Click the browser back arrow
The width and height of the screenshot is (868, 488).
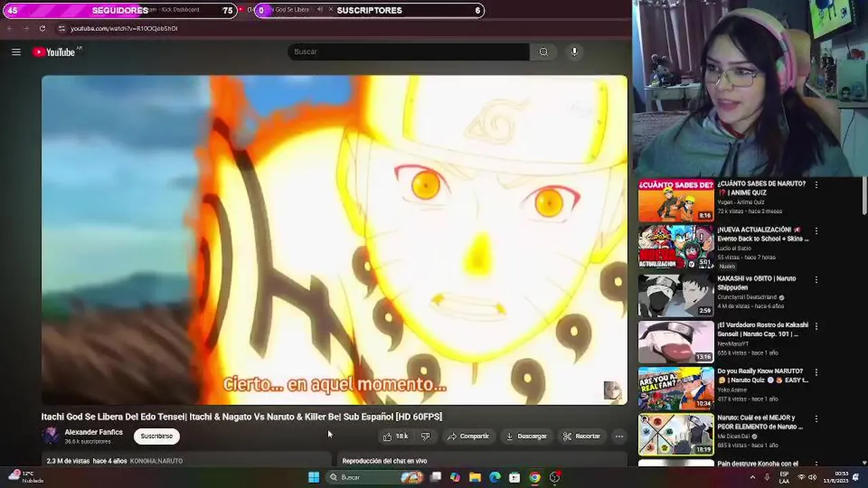coord(9,28)
